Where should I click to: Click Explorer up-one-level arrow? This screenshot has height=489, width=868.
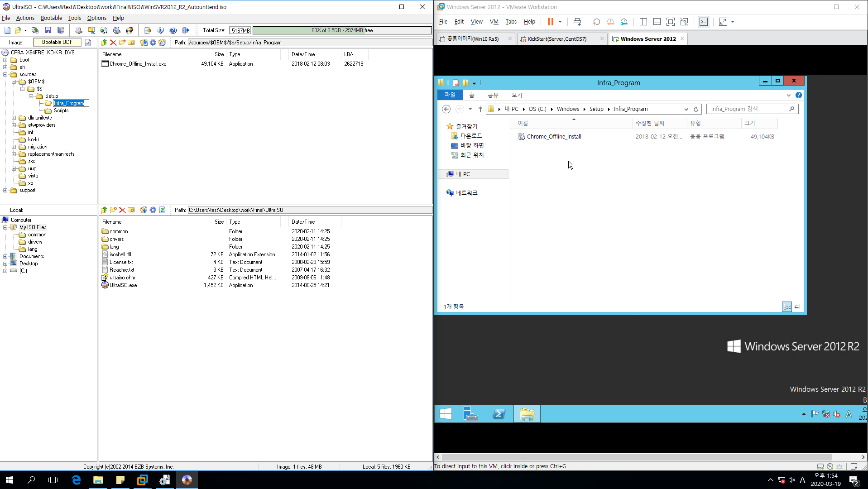click(x=480, y=109)
